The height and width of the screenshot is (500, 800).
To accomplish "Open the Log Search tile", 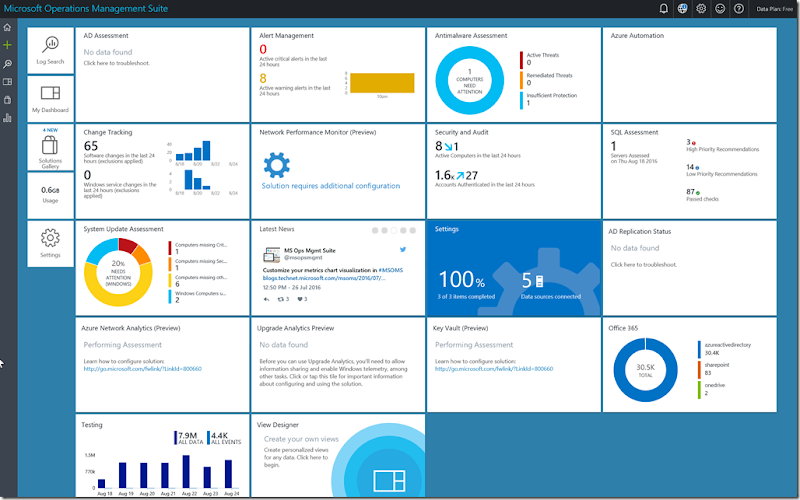I will point(50,51).
